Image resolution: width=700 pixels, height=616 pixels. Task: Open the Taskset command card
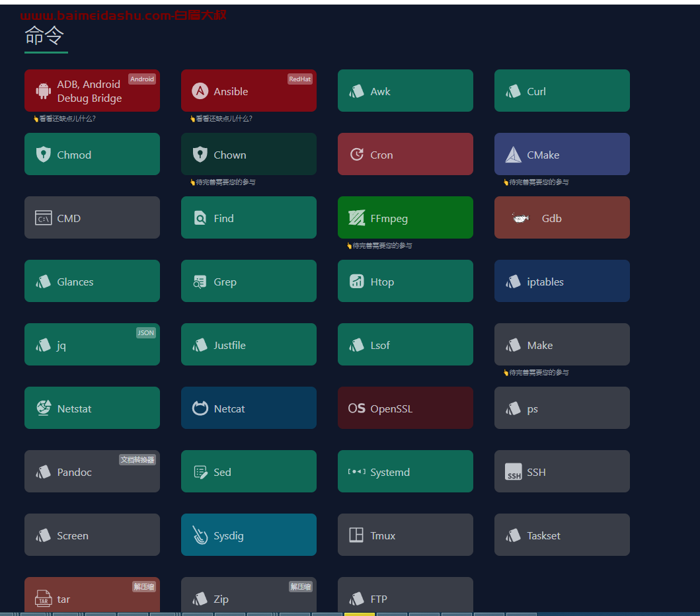pos(562,534)
